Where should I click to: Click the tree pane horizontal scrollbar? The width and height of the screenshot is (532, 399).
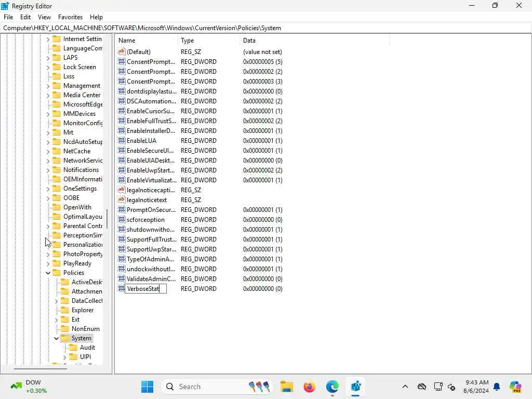41,368
